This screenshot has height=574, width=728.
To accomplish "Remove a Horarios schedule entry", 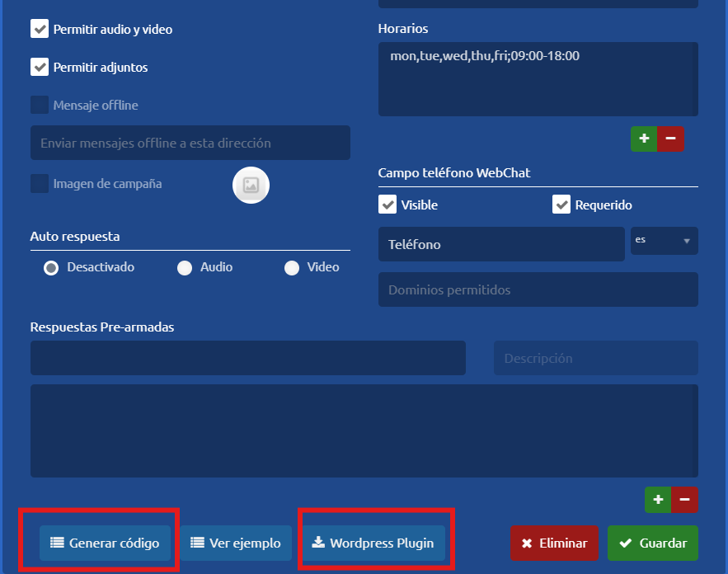I will coord(670,139).
